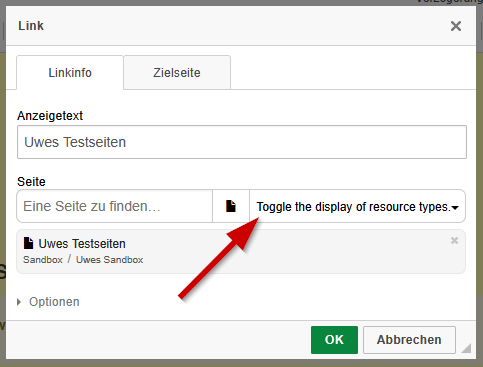Click the Uwes Sandbox breadcrumb text

coord(110,260)
